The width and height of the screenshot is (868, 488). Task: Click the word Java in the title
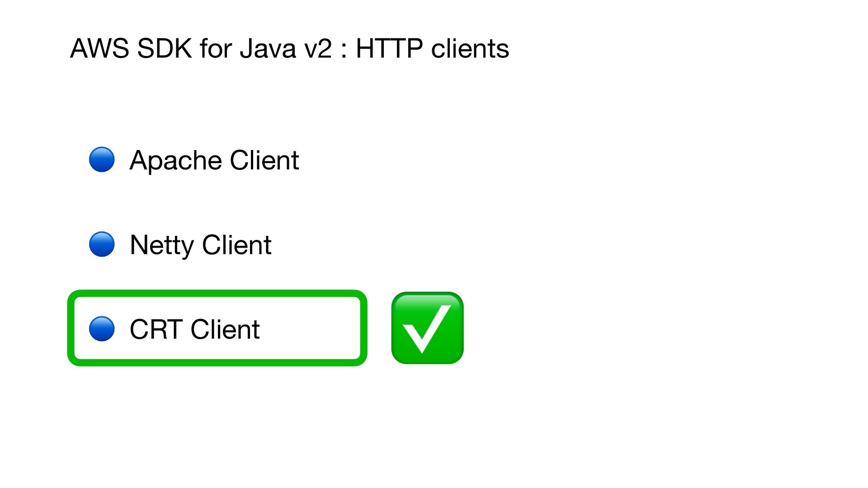[268, 48]
